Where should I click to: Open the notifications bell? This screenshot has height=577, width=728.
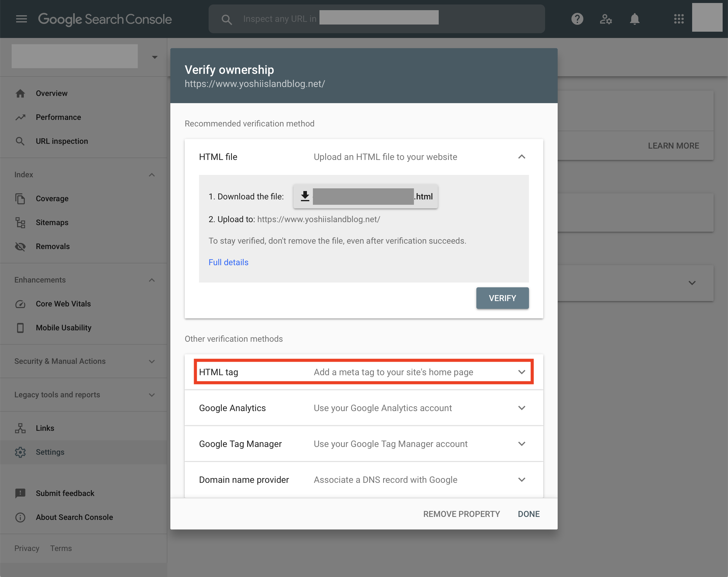click(x=634, y=19)
